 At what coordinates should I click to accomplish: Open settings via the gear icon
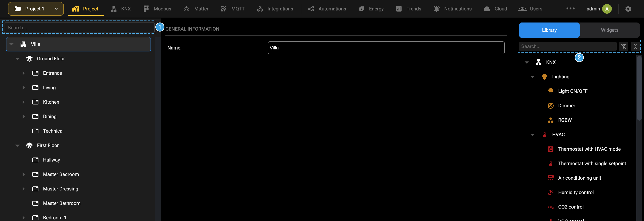pyautogui.click(x=628, y=9)
